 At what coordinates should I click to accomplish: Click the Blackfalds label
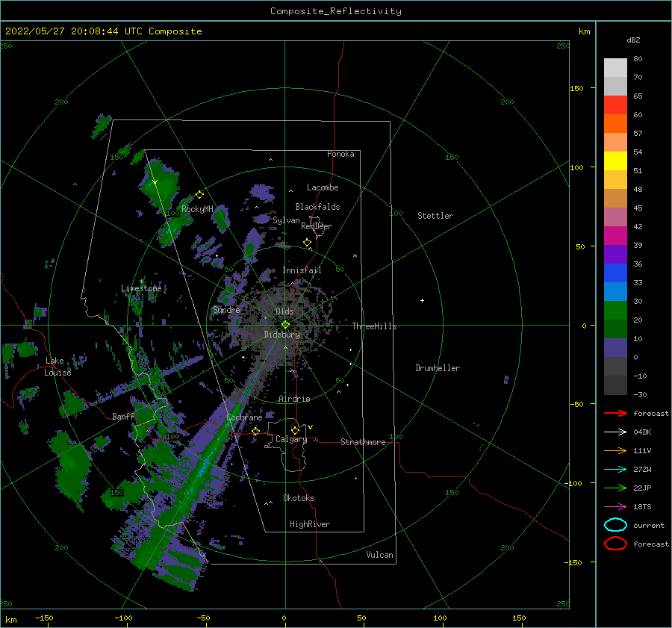pos(317,207)
